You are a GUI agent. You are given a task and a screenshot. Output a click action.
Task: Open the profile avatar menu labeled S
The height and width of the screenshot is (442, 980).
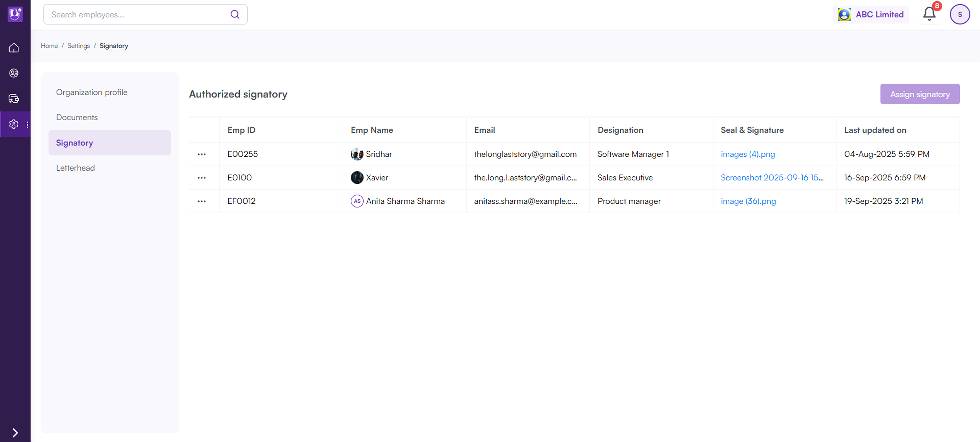(x=960, y=14)
